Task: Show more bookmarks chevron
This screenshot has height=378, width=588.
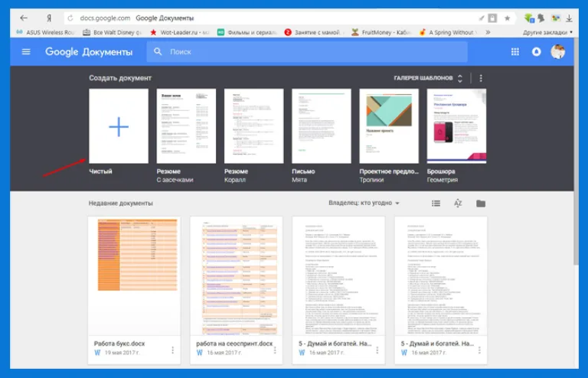Action: pyautogui.click(x=488, y=32)
